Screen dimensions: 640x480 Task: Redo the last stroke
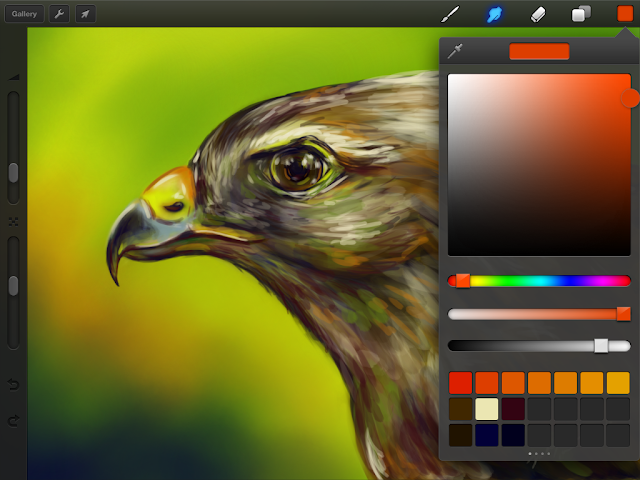pos(13,420)
